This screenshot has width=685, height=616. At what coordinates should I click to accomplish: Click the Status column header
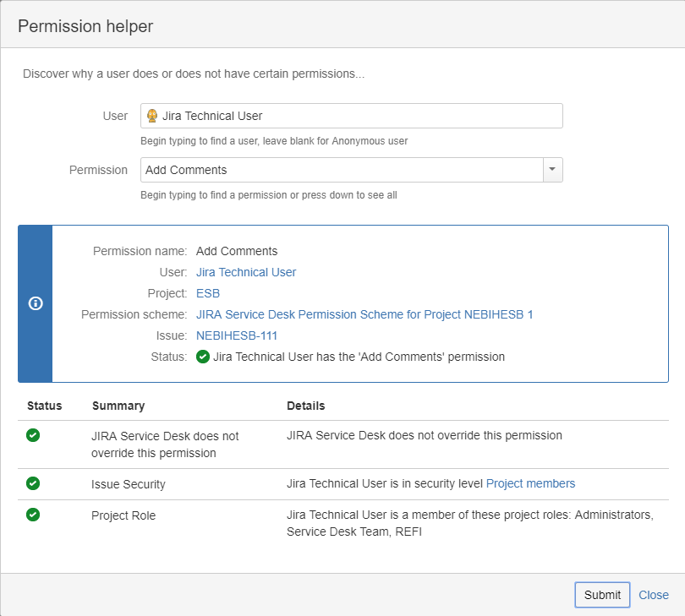45,406
